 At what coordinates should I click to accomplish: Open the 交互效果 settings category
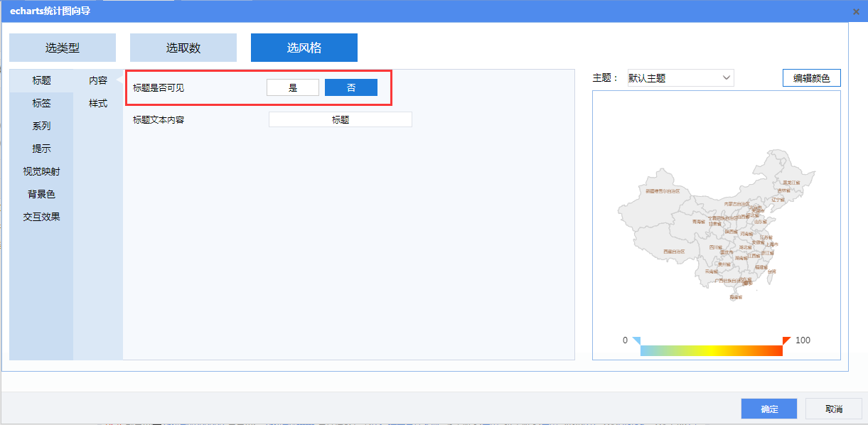tap(41, 217)
